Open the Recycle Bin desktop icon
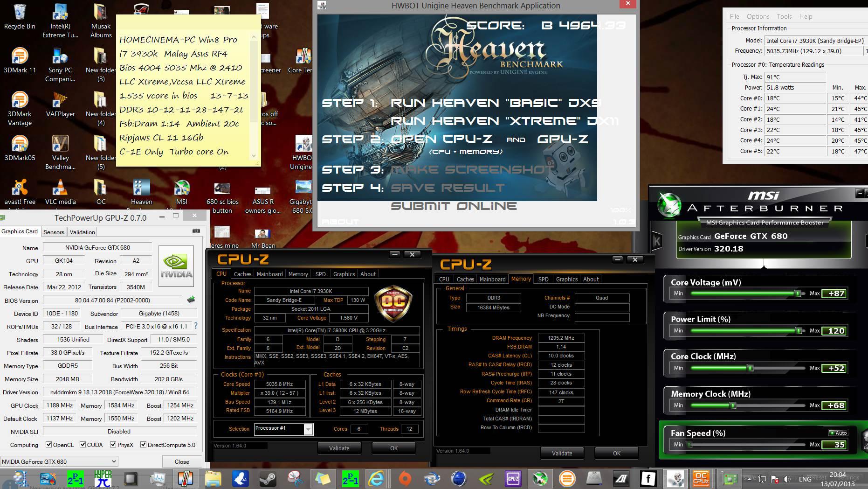The width and height of the screenshot is (868, 489). pos(20,17)
